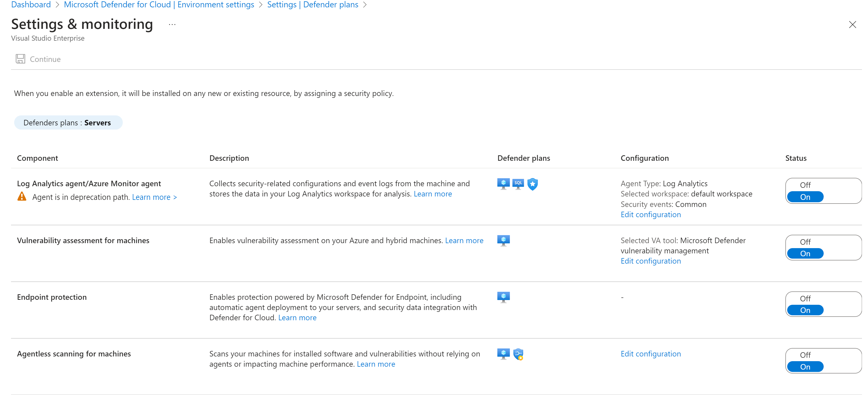Click the CSPM shield icon in Agentless scanning row
The image size is (868, 395).
pos(518,354)
